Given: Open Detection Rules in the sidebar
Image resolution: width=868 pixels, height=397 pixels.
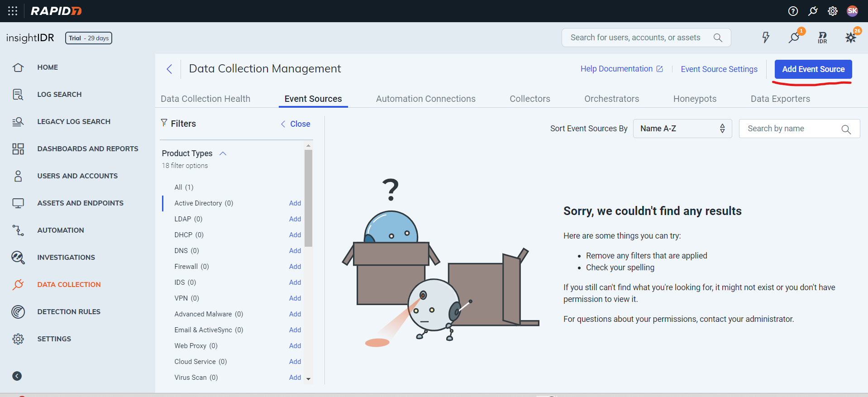Looking at the screenshot, I should 69,312.
